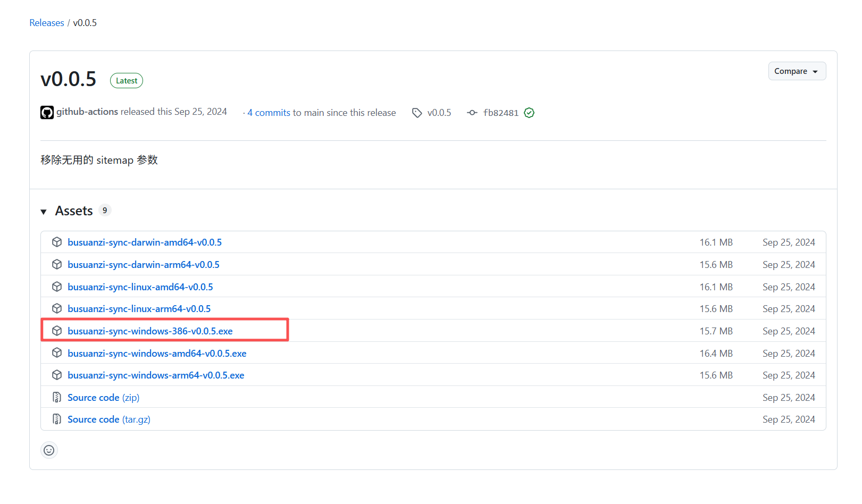
Task: Download busuanzi-sync-windows-386-v0.0.5.exe
Action: pos(150,331)
